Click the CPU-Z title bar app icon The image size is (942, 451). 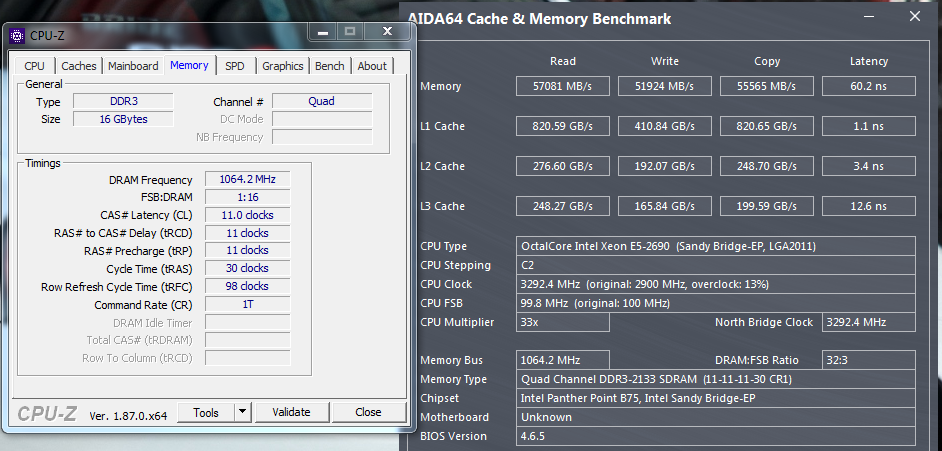tap(17, 35)
